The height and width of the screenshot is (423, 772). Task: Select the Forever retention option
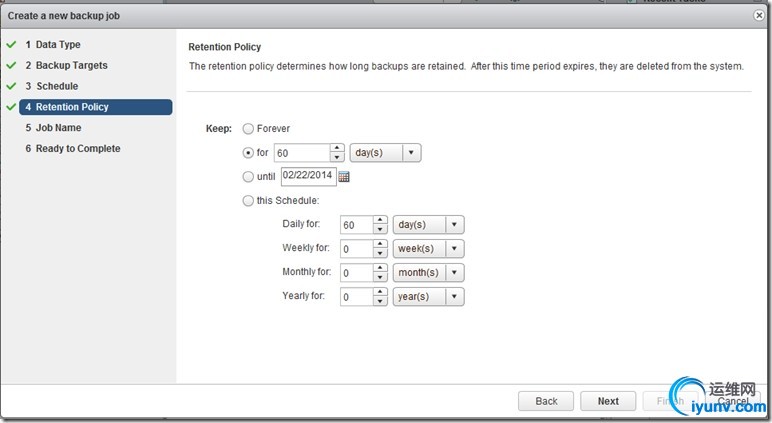248,129
